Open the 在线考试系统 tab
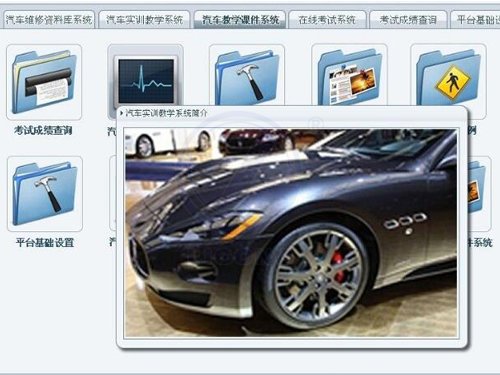Screen dimensions: 500x375 point(327,20)
